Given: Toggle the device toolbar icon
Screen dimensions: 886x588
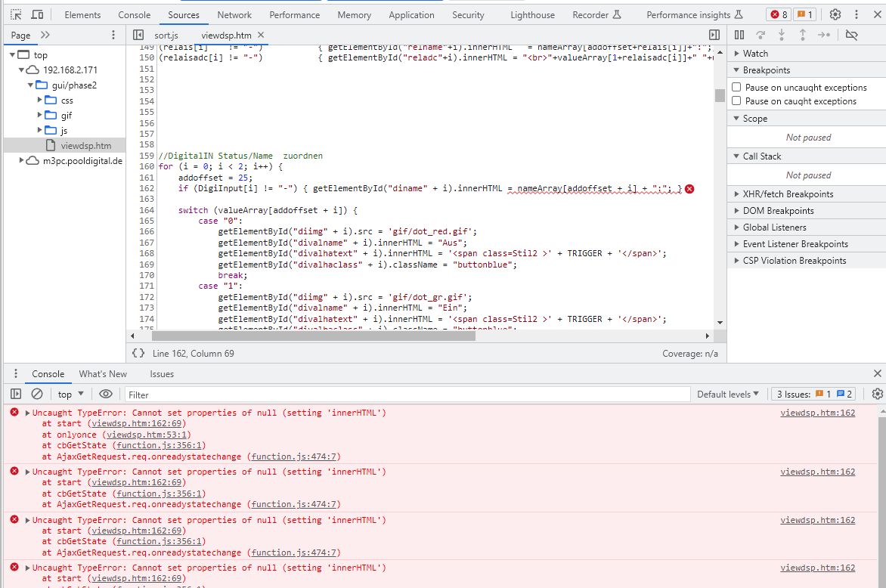Looking at the screenshot, I should pos(37,14).
